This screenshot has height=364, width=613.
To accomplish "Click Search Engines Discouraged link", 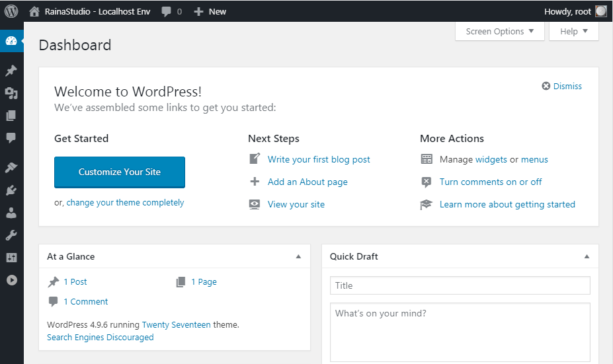I will tap(101, 337).
